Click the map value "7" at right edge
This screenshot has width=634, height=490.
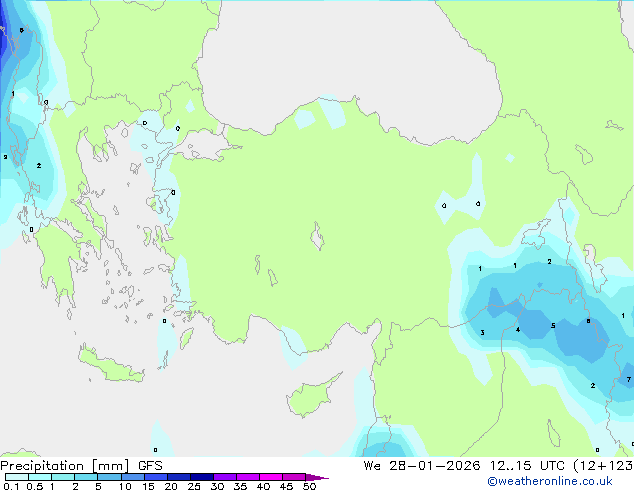click(629, 380)
